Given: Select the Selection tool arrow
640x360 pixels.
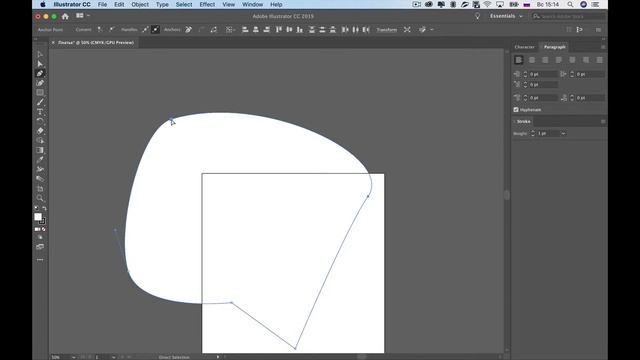Looking at the screenshot, I should tap(40, 54).
